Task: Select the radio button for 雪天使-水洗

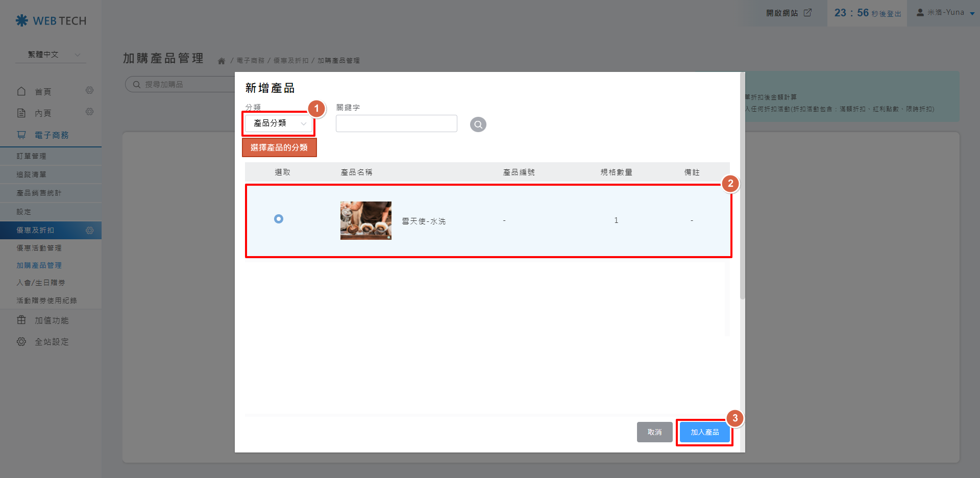Action: [279, 219]
